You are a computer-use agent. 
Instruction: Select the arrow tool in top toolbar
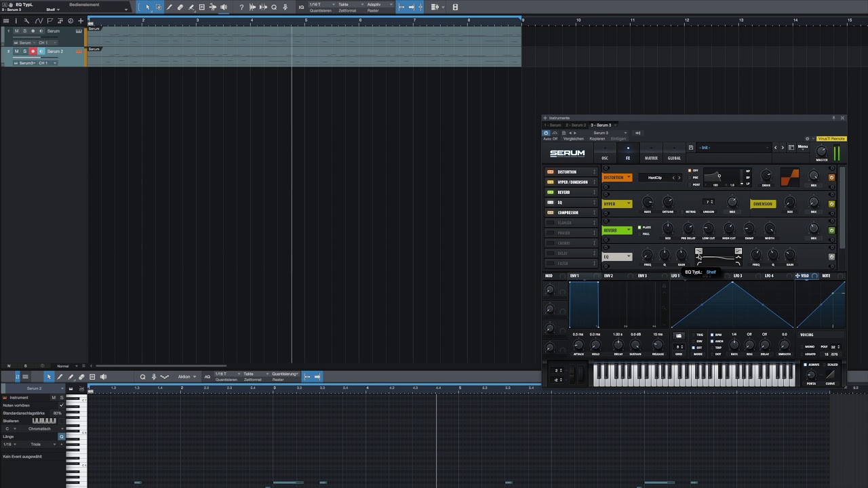[x=148, y=7]
